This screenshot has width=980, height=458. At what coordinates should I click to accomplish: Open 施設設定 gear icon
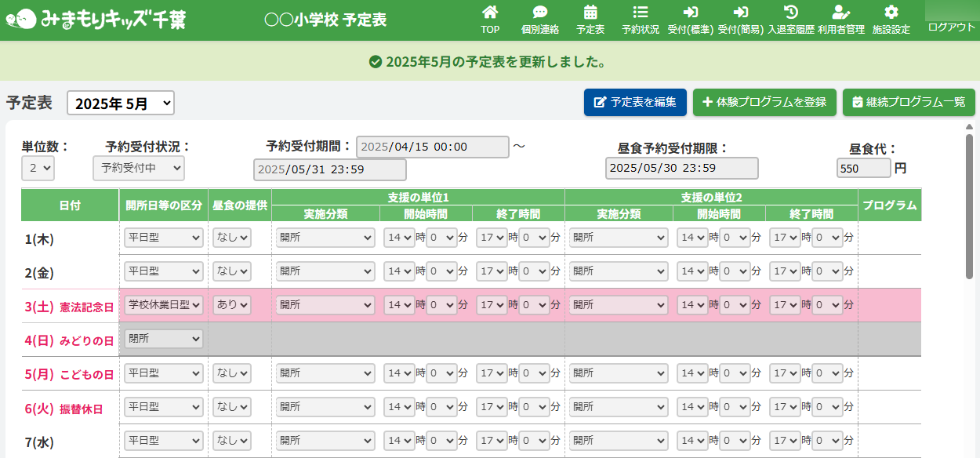coord(891,20)
